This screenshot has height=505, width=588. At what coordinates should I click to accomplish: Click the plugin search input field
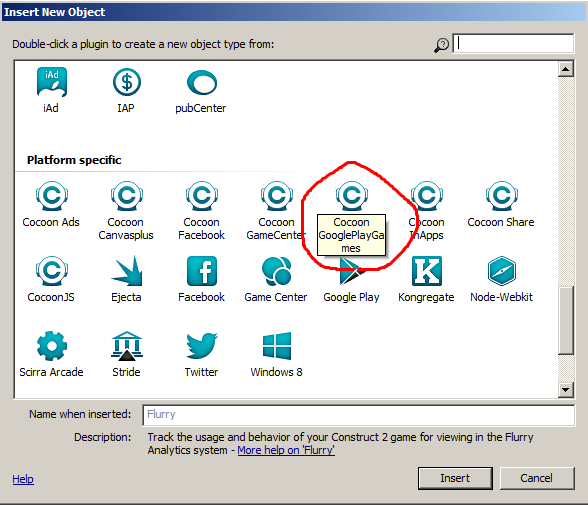coord(513,43)
